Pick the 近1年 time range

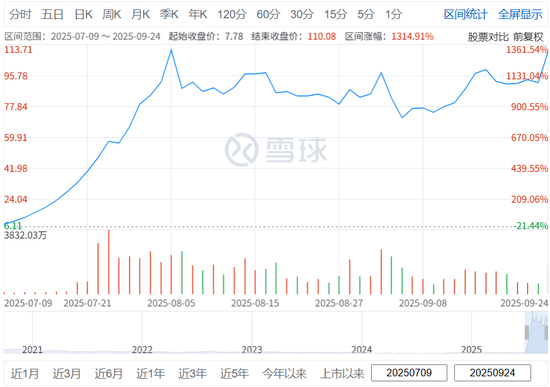pos(150,373)
